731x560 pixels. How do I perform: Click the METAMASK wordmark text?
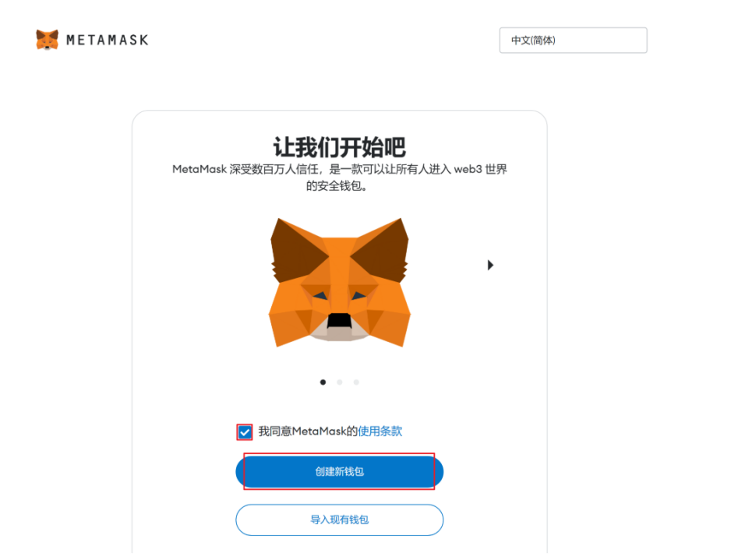tap(108, 40)
